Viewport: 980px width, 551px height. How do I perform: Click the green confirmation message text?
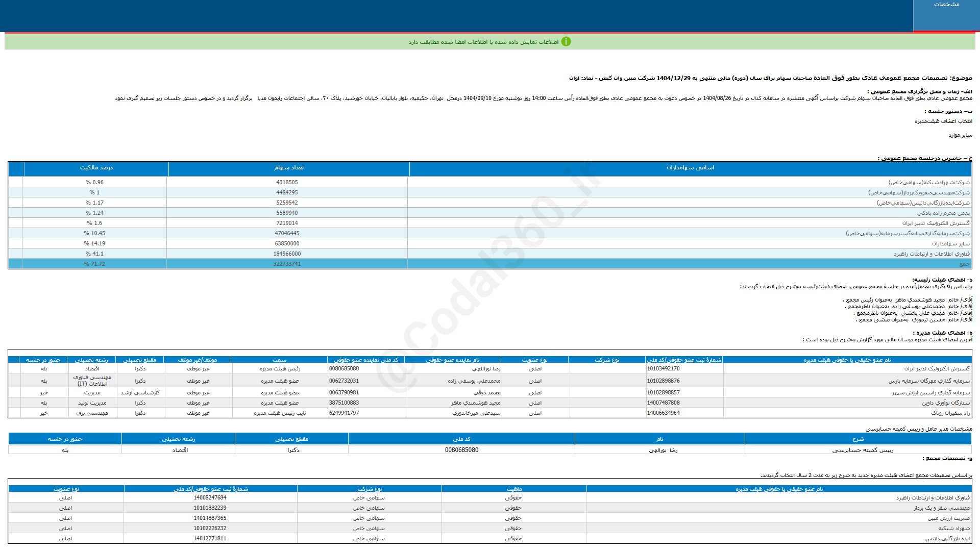[x=483, y=42]
